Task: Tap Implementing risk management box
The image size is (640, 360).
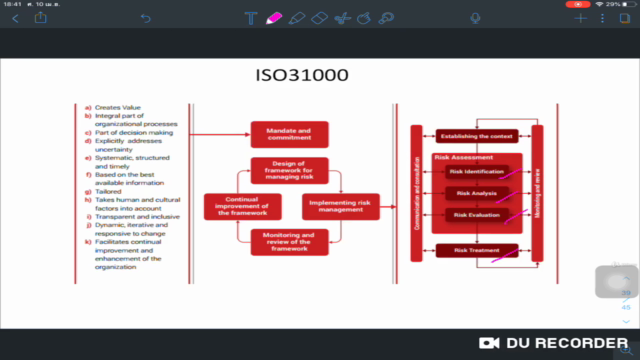Action: (x=341, y=207)
